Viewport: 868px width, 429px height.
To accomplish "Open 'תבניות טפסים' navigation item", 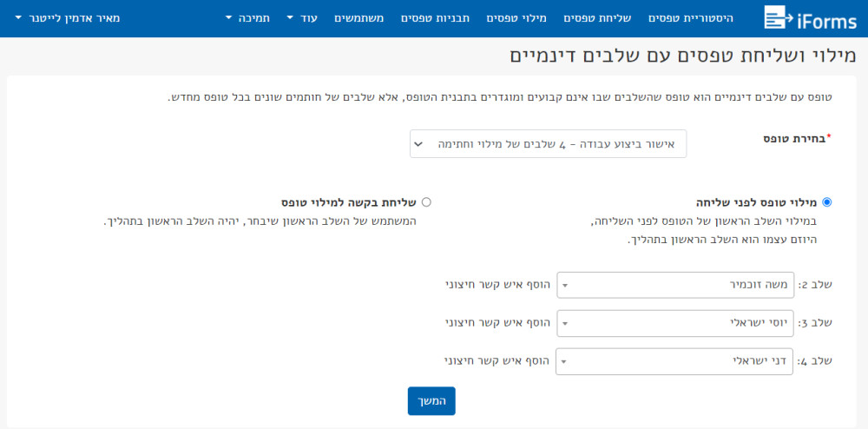I will pos(435,18).
